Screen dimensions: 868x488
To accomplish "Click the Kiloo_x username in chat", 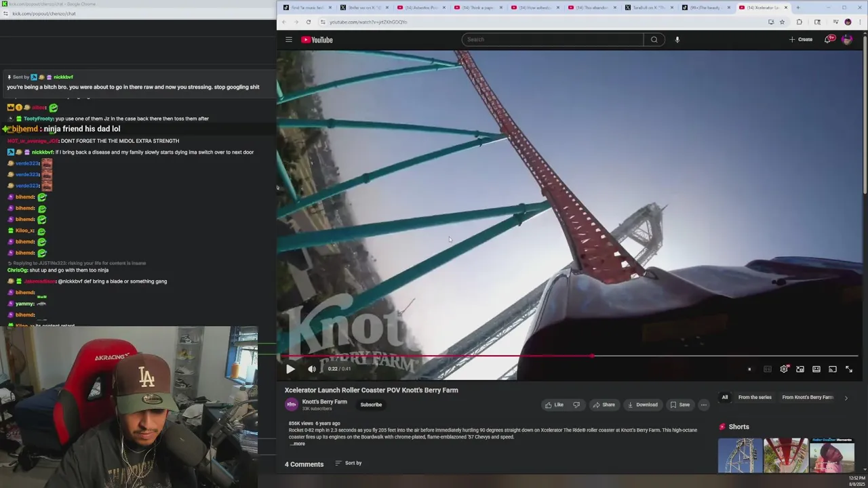I will [x=24, y=230].
